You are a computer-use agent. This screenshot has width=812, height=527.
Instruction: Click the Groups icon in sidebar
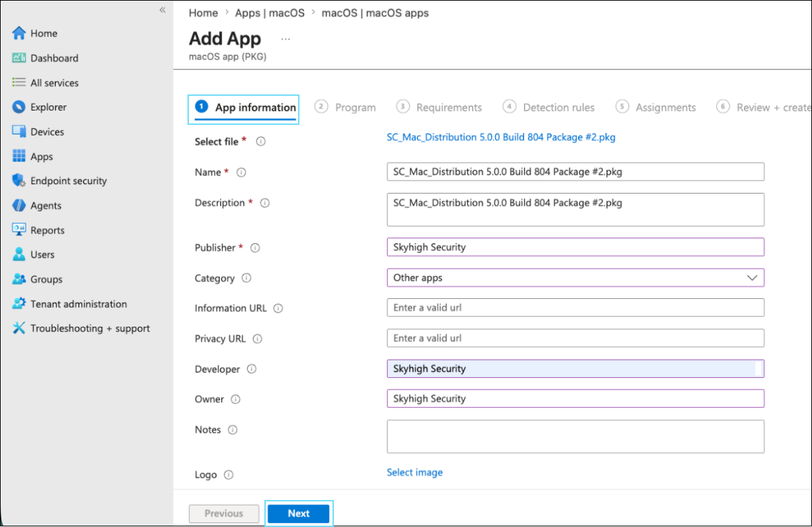click(x=19, y=279)
